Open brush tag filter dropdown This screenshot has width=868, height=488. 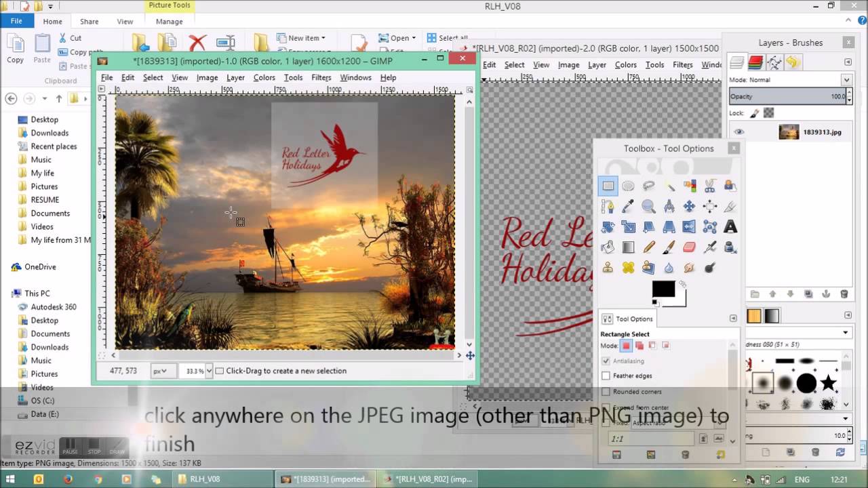(x=846, y=333)
